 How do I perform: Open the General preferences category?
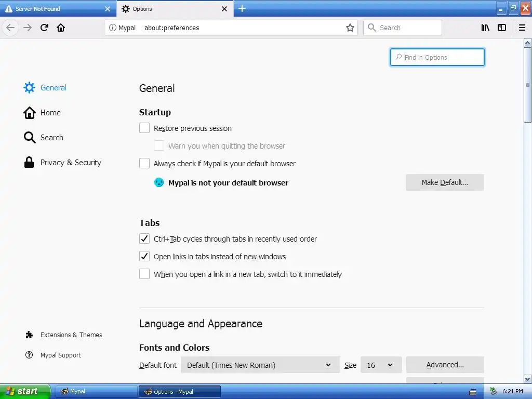click(45, 87)
